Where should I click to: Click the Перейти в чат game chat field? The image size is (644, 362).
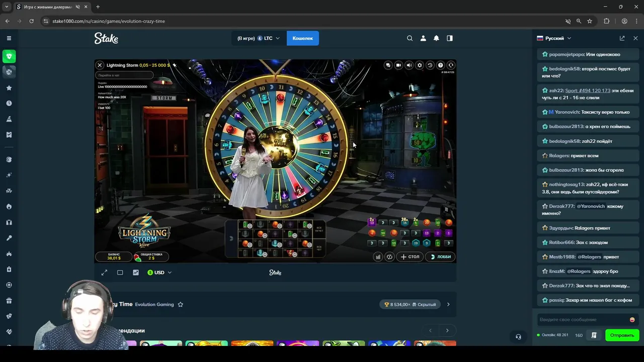point(124,75)
